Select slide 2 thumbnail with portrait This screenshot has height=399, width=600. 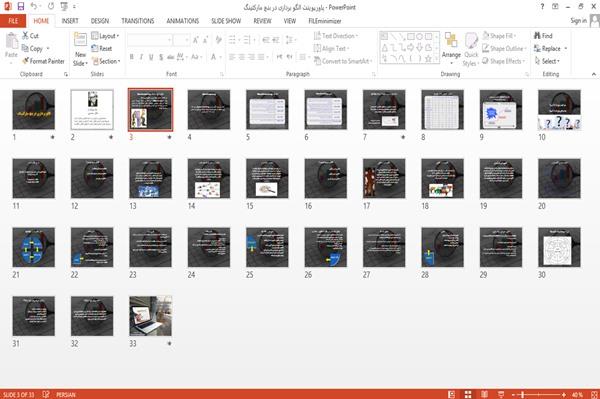pyautogui.click(x=92, y=109)
